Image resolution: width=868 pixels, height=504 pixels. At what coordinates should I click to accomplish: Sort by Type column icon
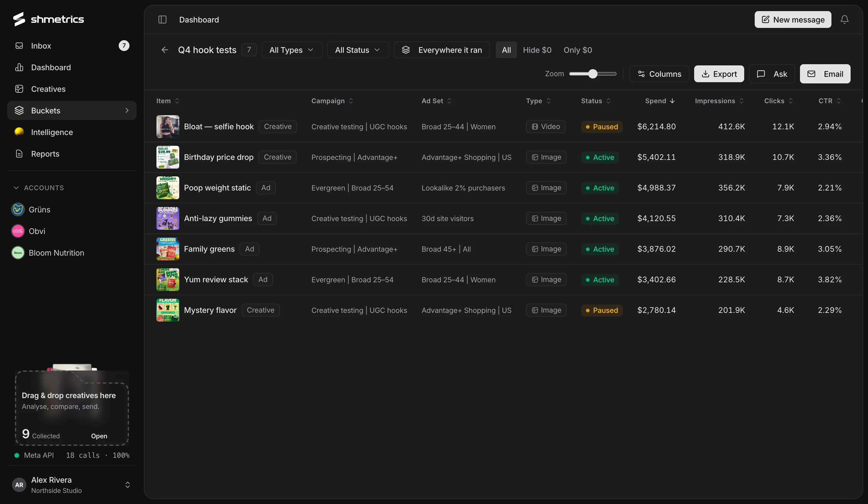click(x=548, y=101)
